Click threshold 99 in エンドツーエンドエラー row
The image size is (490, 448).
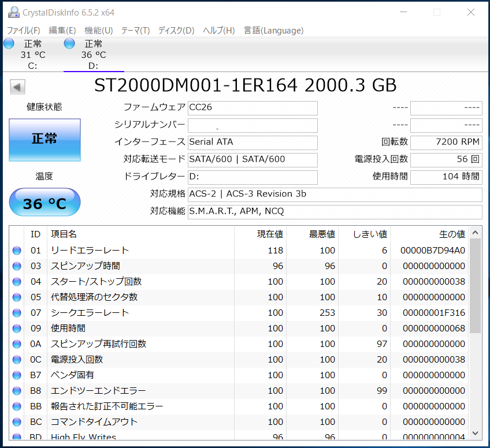382,391
